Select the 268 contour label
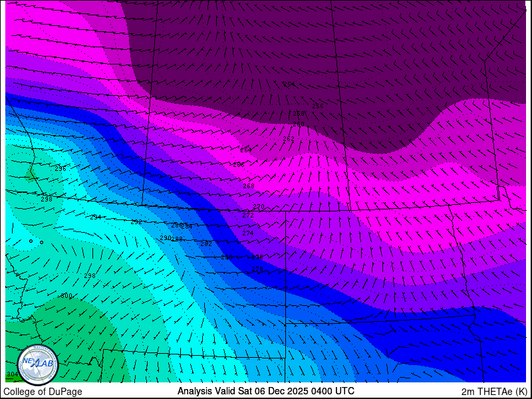Screen dimensions: 532x399 (249, 186)
